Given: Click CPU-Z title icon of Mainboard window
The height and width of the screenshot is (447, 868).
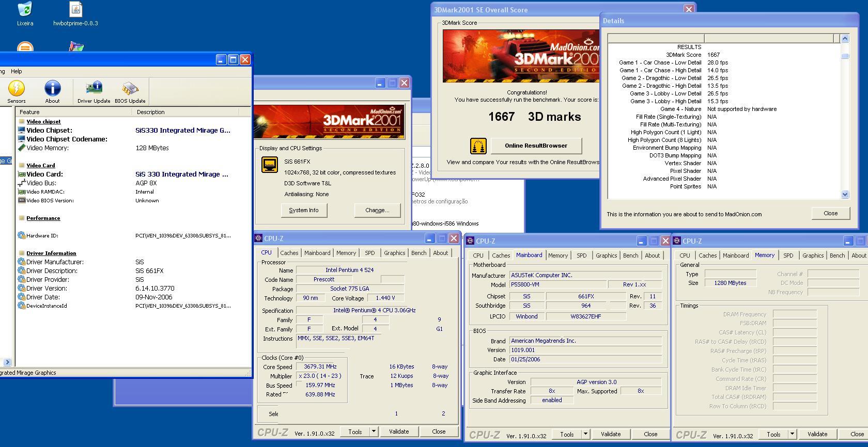Looking at the screenshot, I should click(x=471, y=241).
